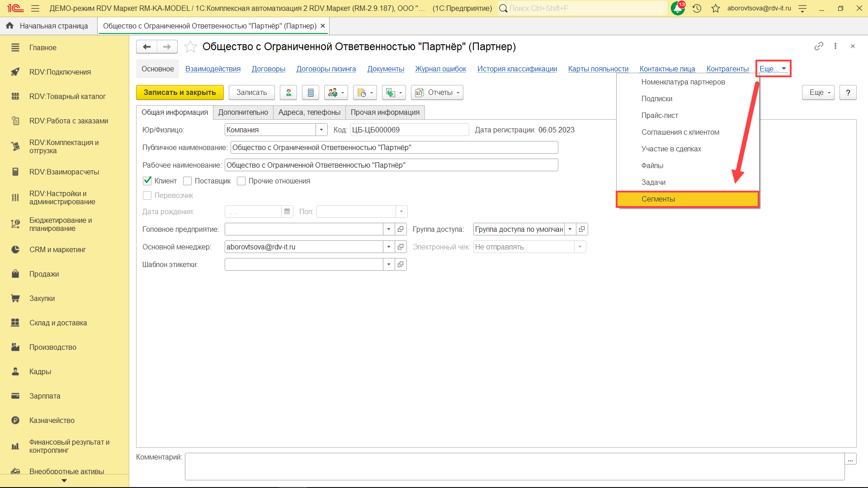Enable the Поставщик checkbox
Screen dimensions: 868x488
[x=188, y=181]
